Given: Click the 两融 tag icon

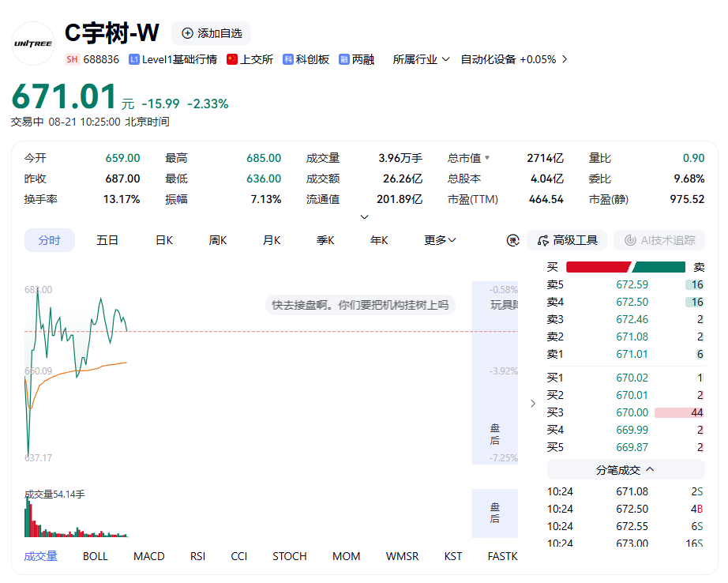Looking at the screenshot, I should [344, 59].
